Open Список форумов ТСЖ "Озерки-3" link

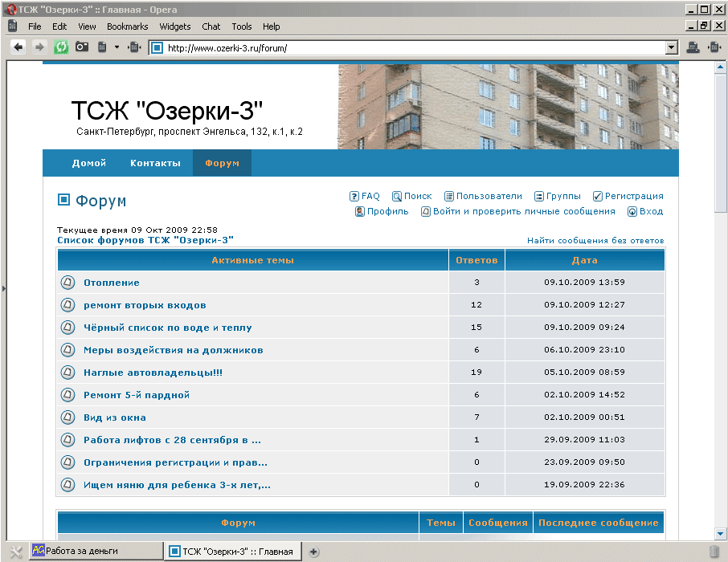point(145,240)
